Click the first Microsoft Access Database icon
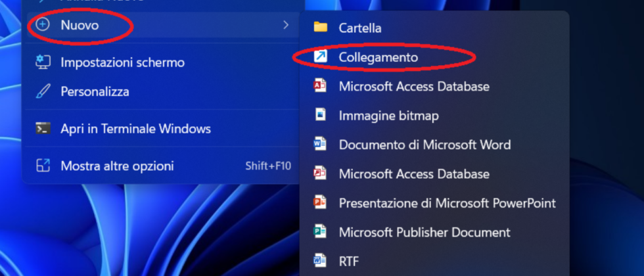The width and height of the screenshot is (644, 276). coord(320,86)
